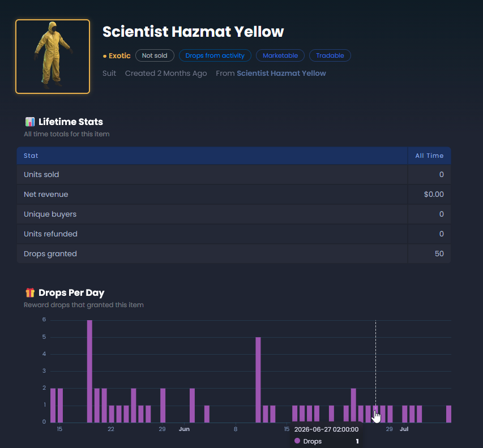Screen dimensions: 483x448
Task: Click the tooltip date 2026-06-27 02:00:00
Action: (x=326, y=429)
